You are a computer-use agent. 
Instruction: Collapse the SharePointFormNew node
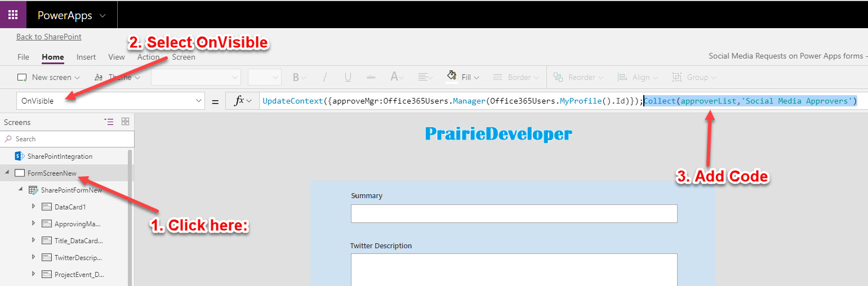[20, 190]
